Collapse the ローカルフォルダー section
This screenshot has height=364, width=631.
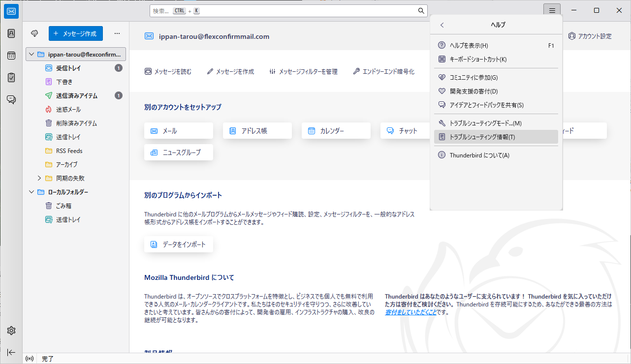coord(31,192)
